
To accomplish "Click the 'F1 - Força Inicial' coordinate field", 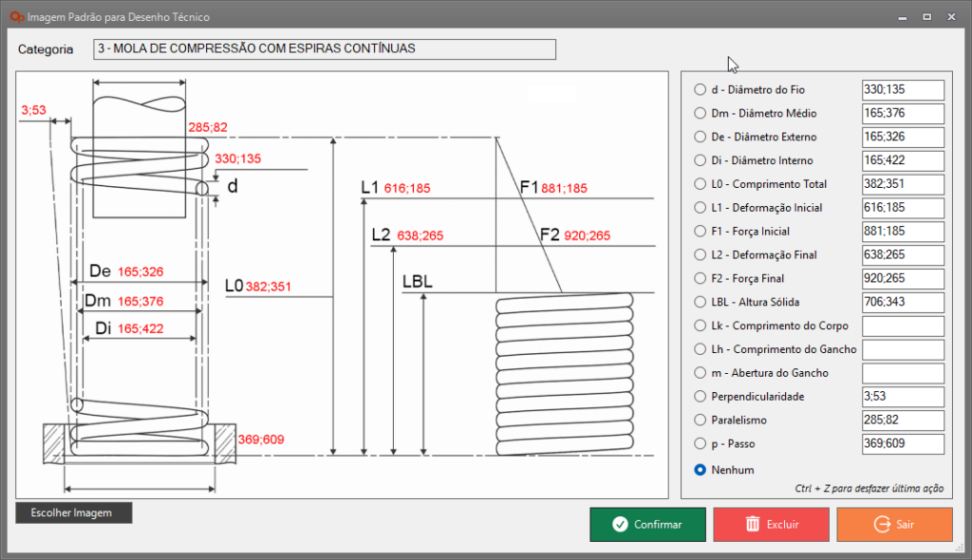I will point(903,232).
